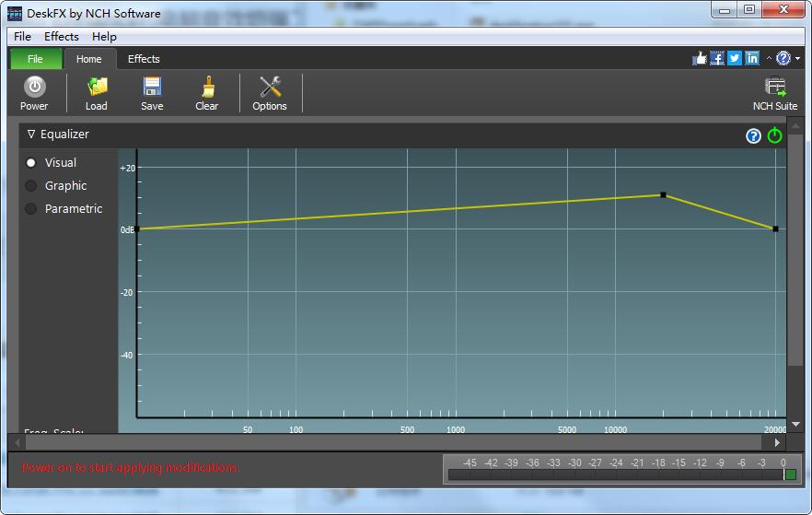
Task: Click the LinkedIn share icon
Action: coord(752,58)
